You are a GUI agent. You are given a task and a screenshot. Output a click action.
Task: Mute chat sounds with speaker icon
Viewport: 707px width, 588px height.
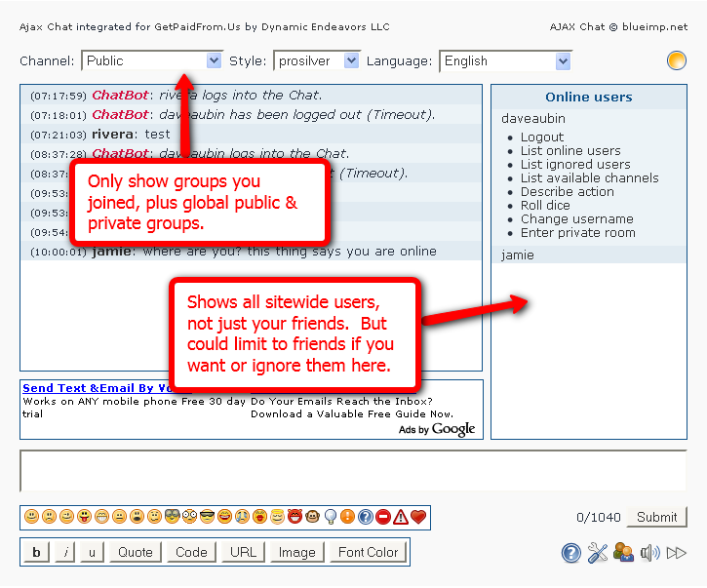tap(650, 553)
